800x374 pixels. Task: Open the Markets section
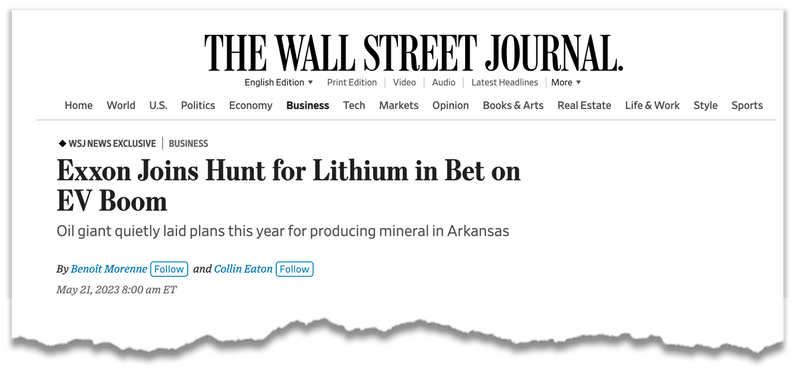(398, 105)
